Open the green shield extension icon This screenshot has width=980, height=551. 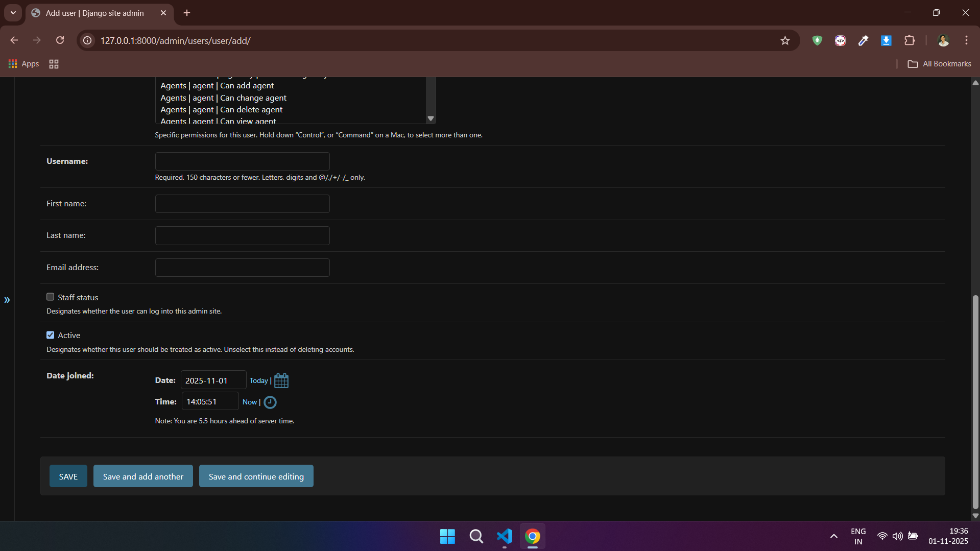(817, 41)
